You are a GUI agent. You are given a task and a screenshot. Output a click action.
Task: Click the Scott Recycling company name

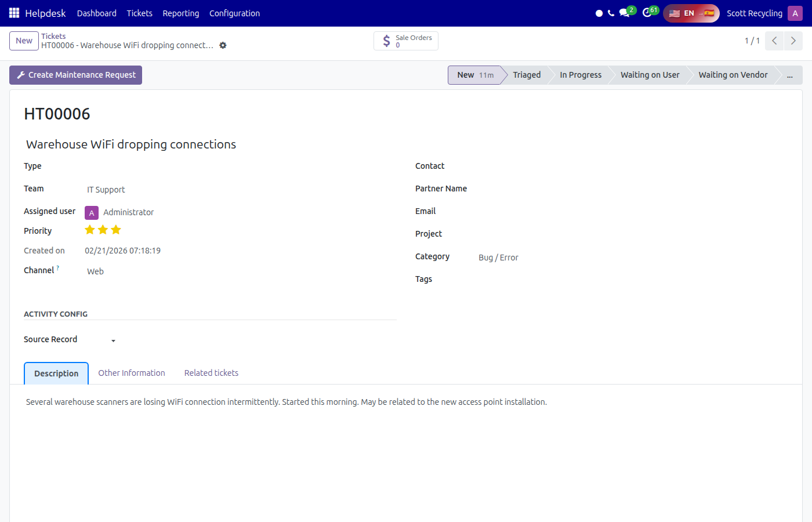click(755, 13)
